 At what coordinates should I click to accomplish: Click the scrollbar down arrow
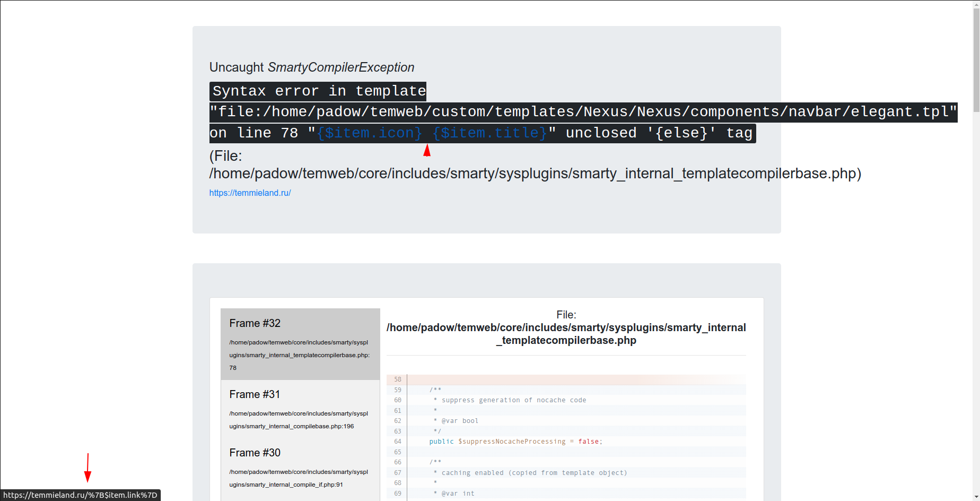[x=976, y=497]
